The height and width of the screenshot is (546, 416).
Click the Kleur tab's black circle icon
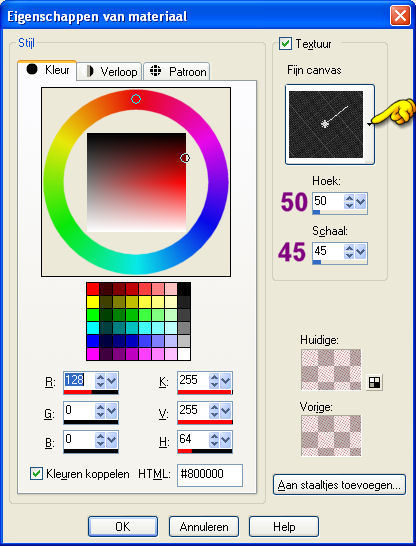click(x=32, y=69)
